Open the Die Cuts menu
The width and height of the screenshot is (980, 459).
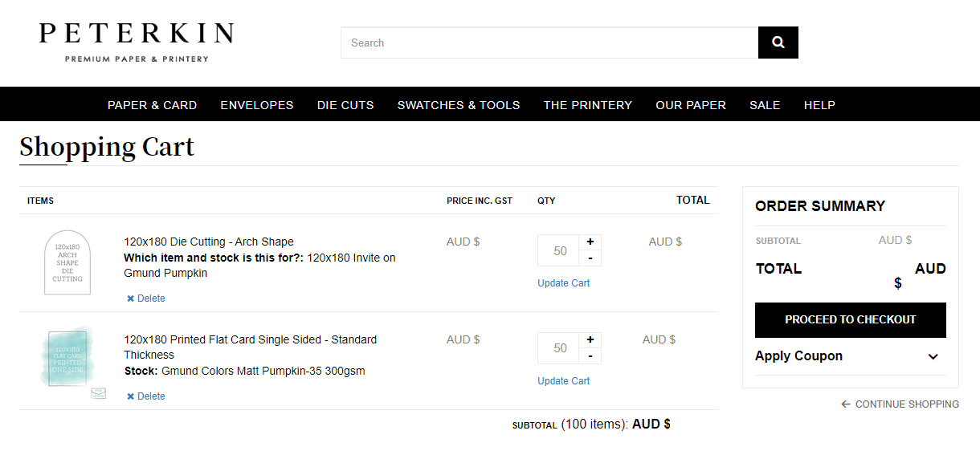click(x=345, y=105)
